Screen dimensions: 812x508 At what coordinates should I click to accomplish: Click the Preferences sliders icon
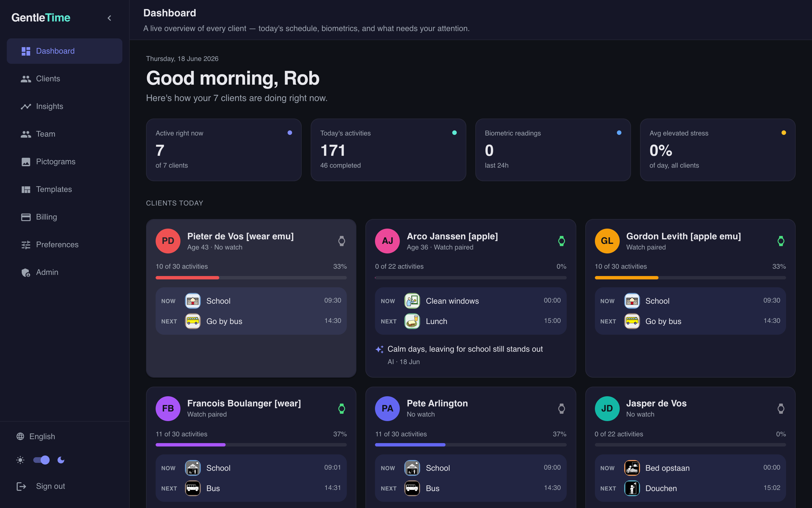(26, 245)
